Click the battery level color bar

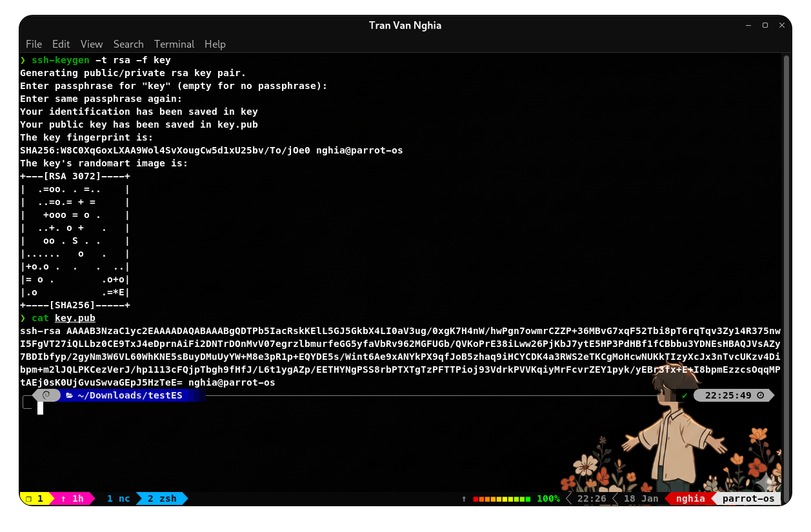(x=501, y=498)
